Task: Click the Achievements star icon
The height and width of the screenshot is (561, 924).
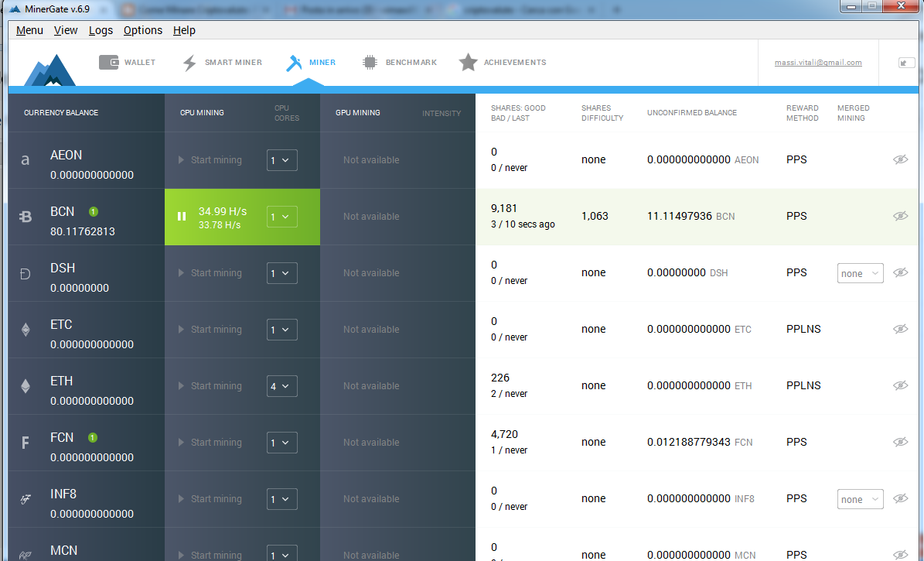Action: pyautogui.click(x=468, y=62)
